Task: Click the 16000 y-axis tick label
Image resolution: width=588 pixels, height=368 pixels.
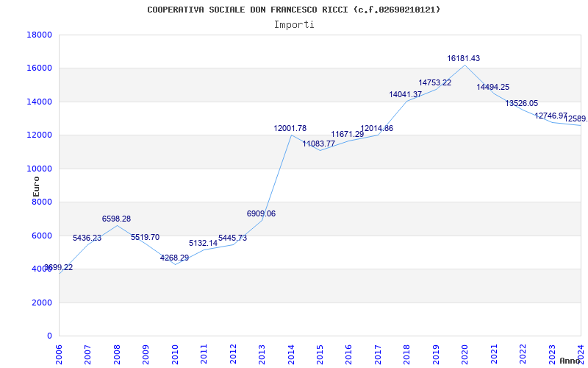Action: click(39, 68)
